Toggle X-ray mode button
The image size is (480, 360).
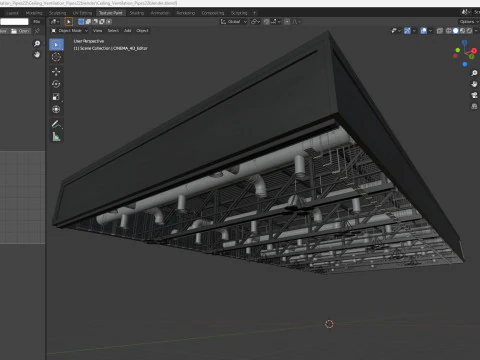pos(440,31)
